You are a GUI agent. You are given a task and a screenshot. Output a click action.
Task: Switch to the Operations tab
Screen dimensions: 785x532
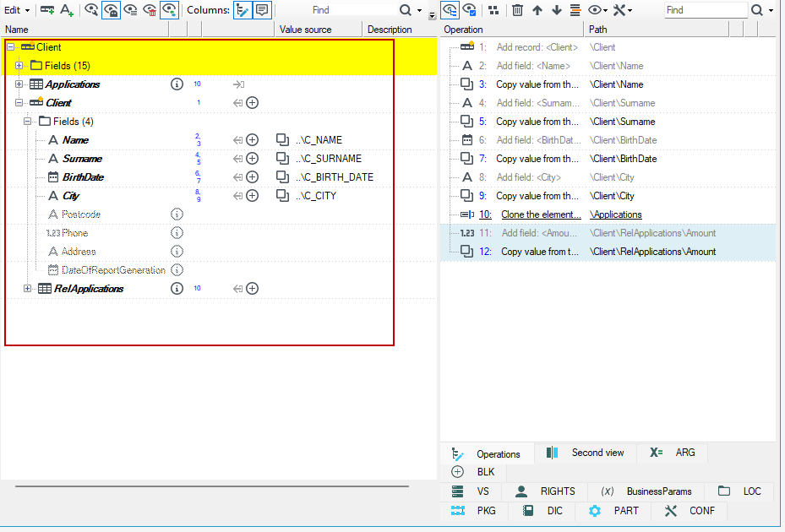tap(486, 454)
